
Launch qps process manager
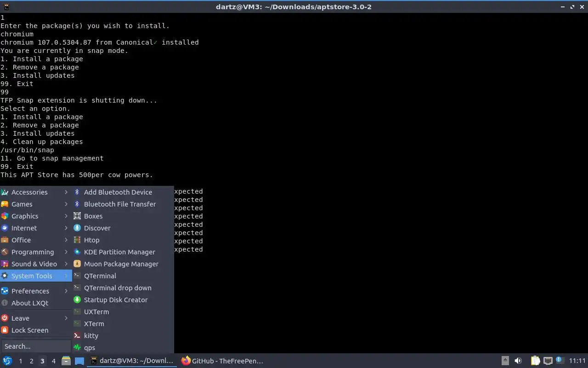[123, 348]
